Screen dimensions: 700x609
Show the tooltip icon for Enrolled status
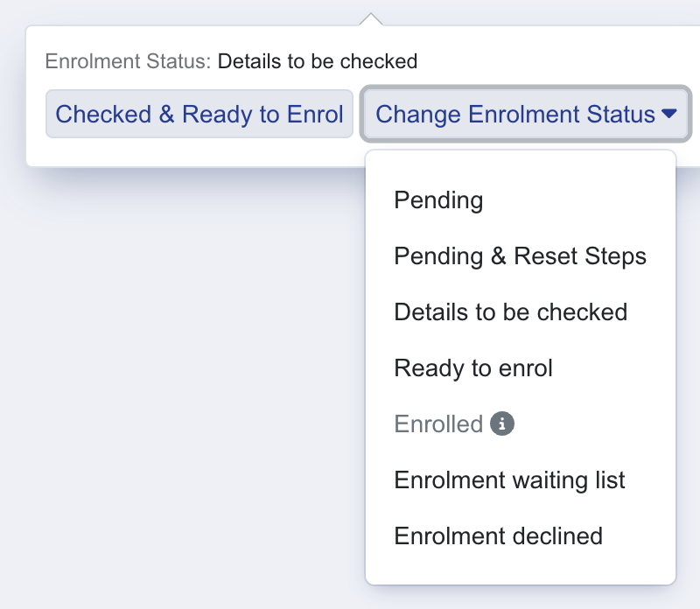pos(502,423)
